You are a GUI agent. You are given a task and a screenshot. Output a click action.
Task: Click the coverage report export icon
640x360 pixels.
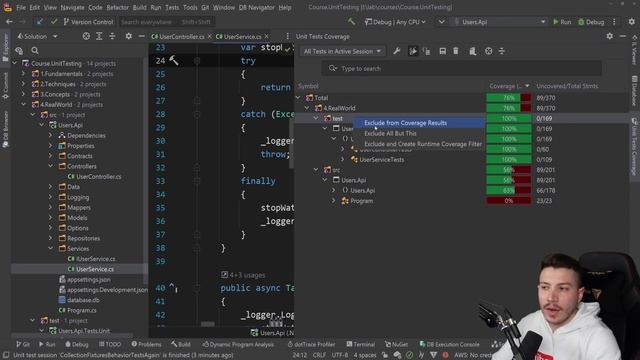tap(472, 51)
